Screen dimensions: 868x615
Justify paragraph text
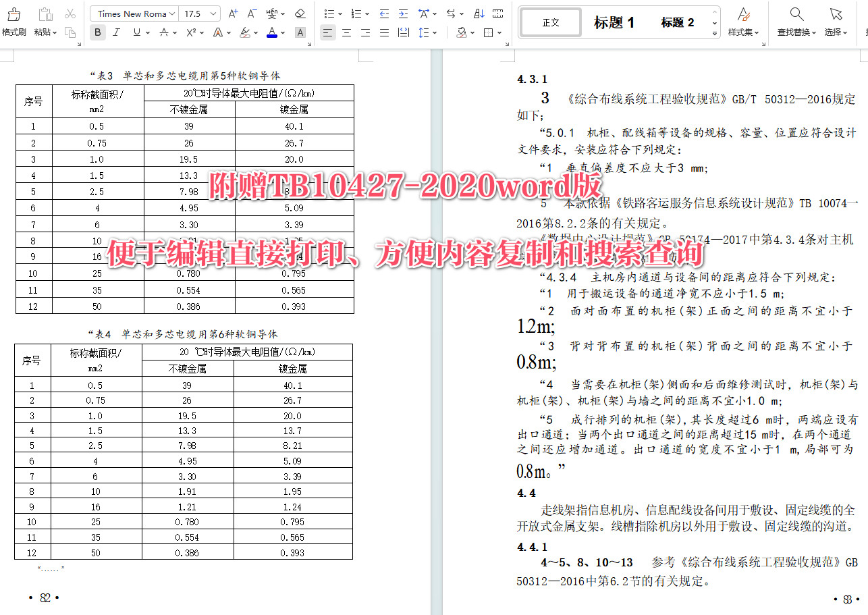384,32
